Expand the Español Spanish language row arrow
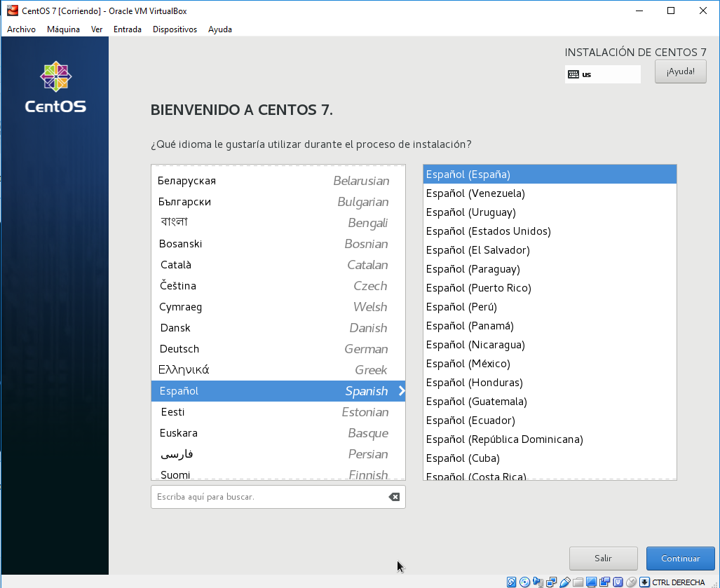The height and width of the screenshot is (588, 720). click(x=401, y=391)
